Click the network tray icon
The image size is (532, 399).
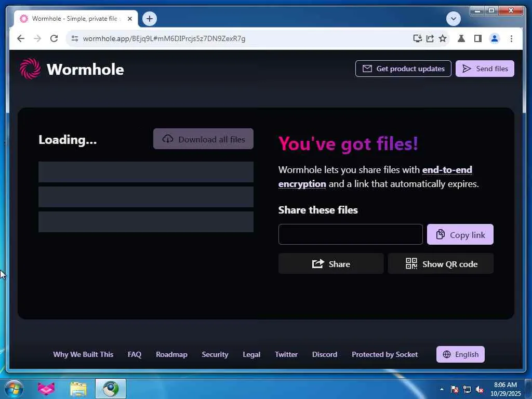(x=467, y=390)
